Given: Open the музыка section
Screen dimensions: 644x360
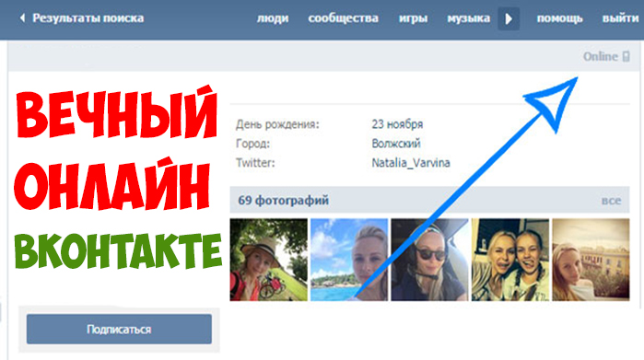Looking at the screenshot, I should (x=468, y=18).
